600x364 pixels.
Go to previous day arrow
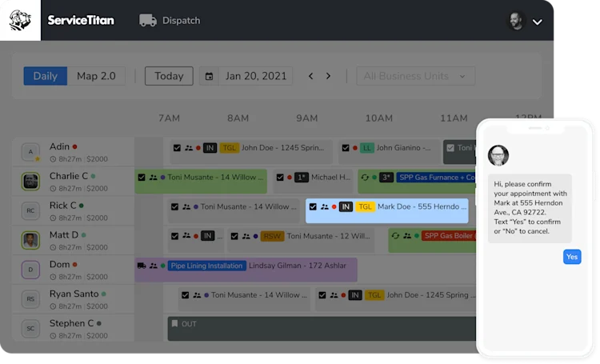click(x=310, y=76)
